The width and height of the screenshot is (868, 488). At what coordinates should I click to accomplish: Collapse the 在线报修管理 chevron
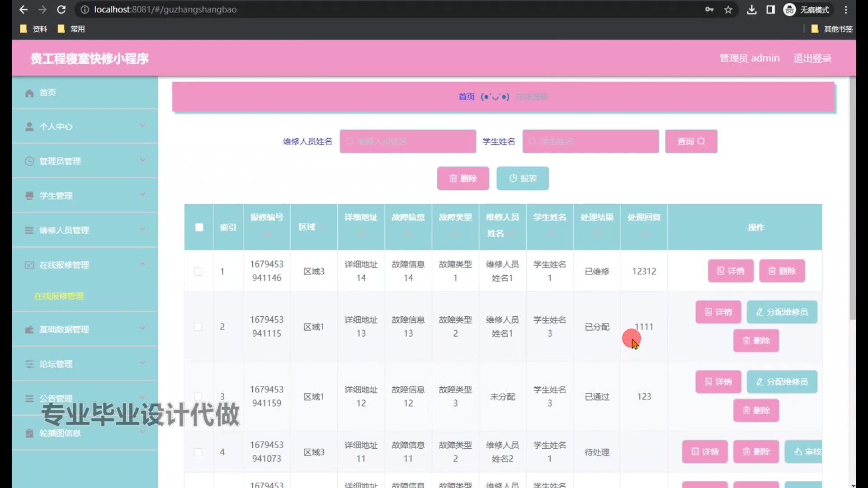(x=142, y=264)
